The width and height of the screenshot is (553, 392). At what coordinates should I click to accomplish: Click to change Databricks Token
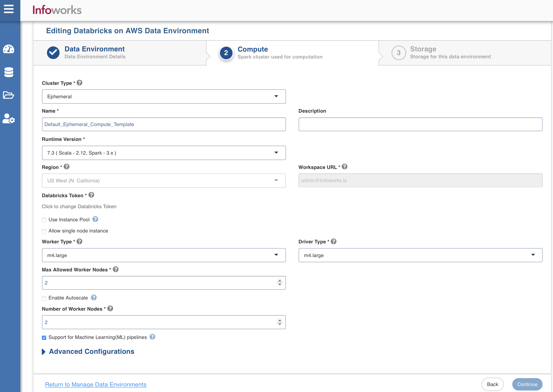coord(79,206)
